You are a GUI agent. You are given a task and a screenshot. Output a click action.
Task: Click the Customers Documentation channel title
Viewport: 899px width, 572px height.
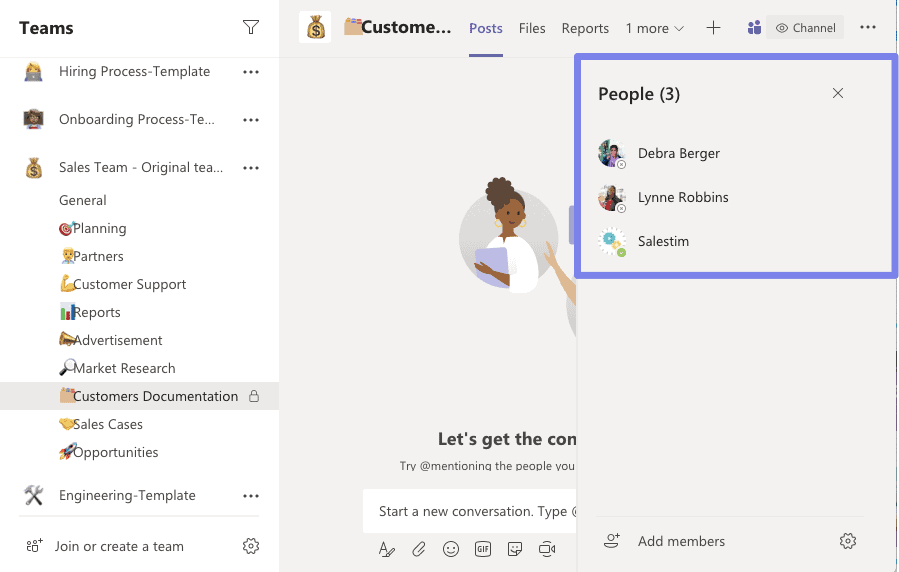click(398, 27)
